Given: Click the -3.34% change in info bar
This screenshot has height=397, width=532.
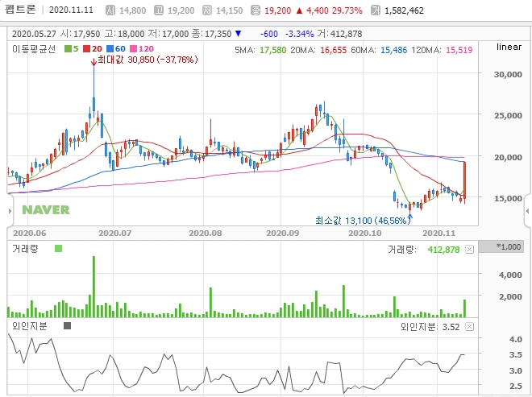Looking at the screenshot, I should tap(299, 34).
